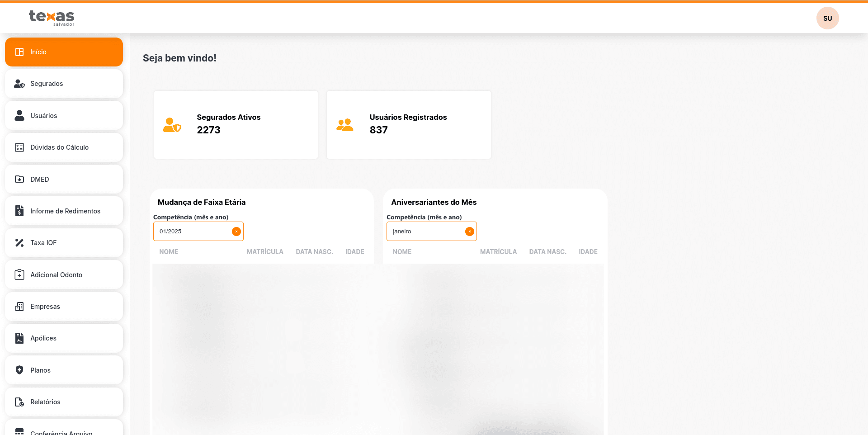
Task: Clear the janeiro month field
Action: click(470, 232)
